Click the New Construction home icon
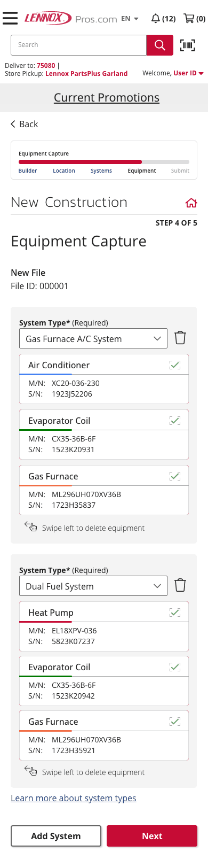Screen dimensions: 208x868 point(191,203)
